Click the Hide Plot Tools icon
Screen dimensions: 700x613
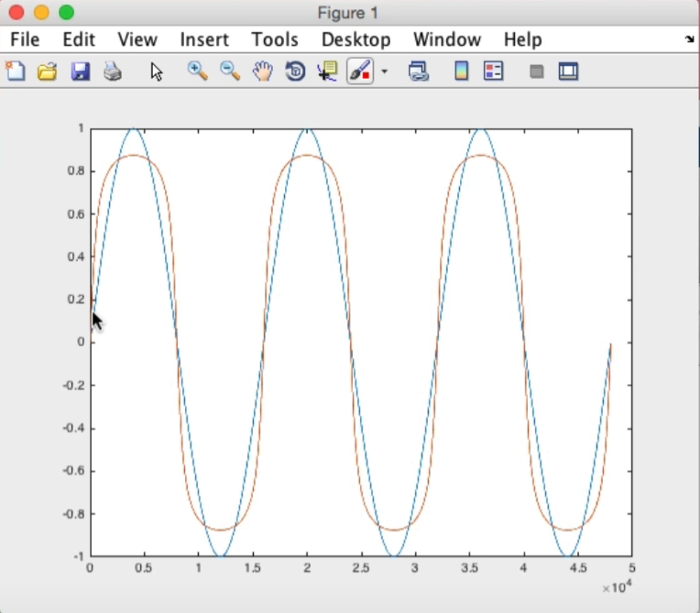(537, 71)
